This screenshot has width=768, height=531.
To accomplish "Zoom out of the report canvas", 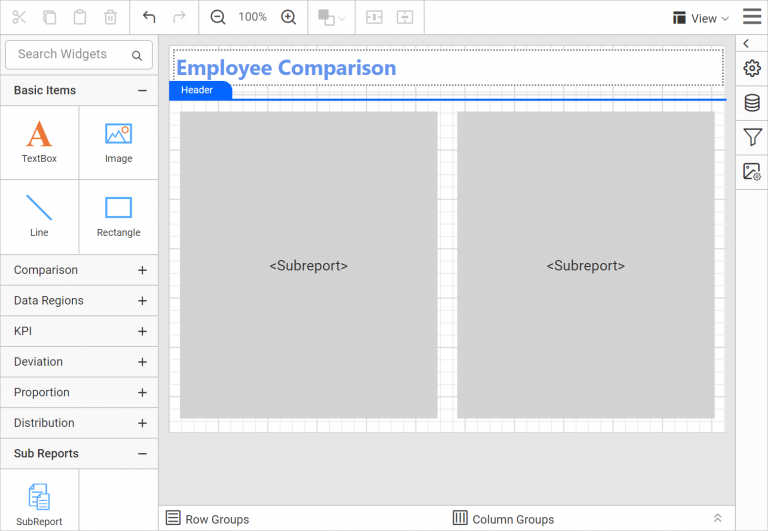I will 217,17.
